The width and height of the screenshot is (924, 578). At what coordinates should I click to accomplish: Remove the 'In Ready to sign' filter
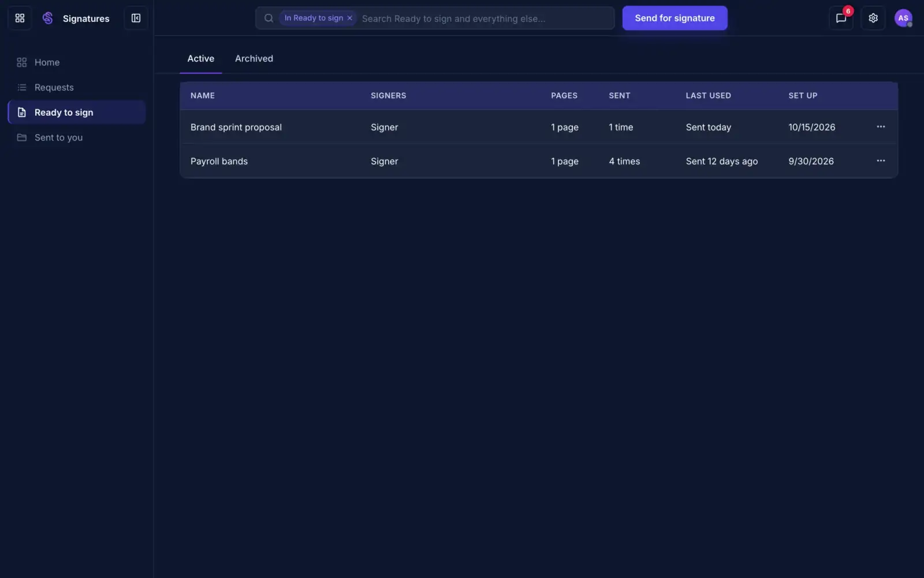349,18
